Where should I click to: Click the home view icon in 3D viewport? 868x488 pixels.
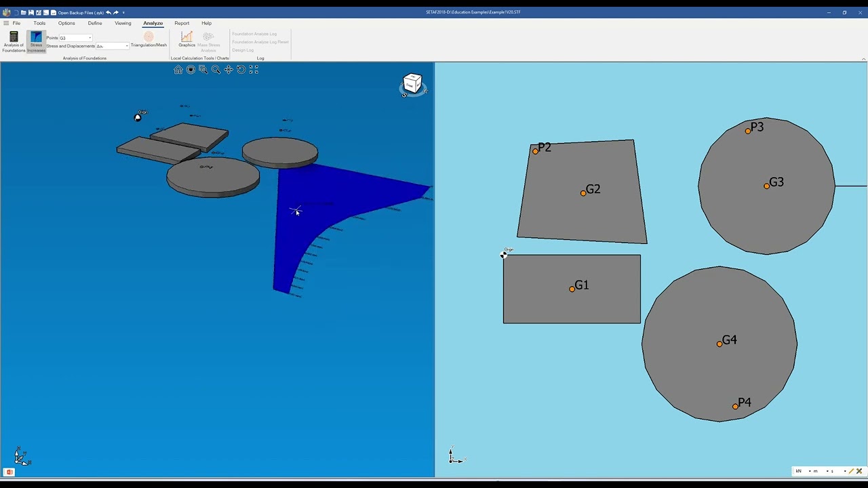click(178, 70)
